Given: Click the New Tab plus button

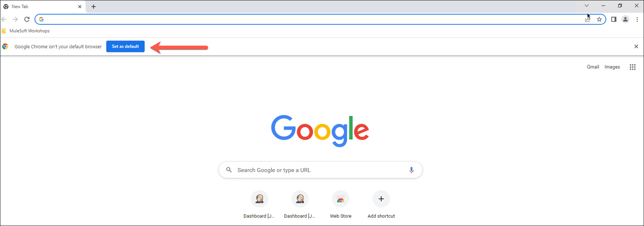Looking at the screenshot, I should (93, 7).
